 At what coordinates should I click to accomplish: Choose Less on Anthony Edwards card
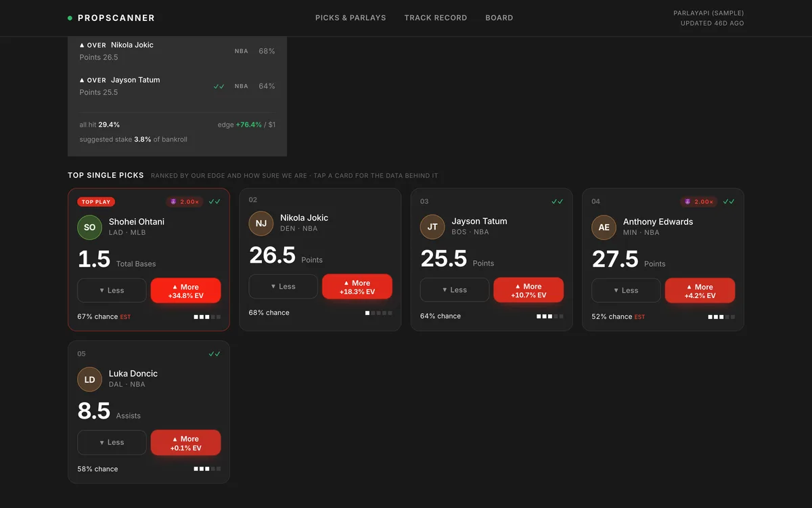coord(626,291)
